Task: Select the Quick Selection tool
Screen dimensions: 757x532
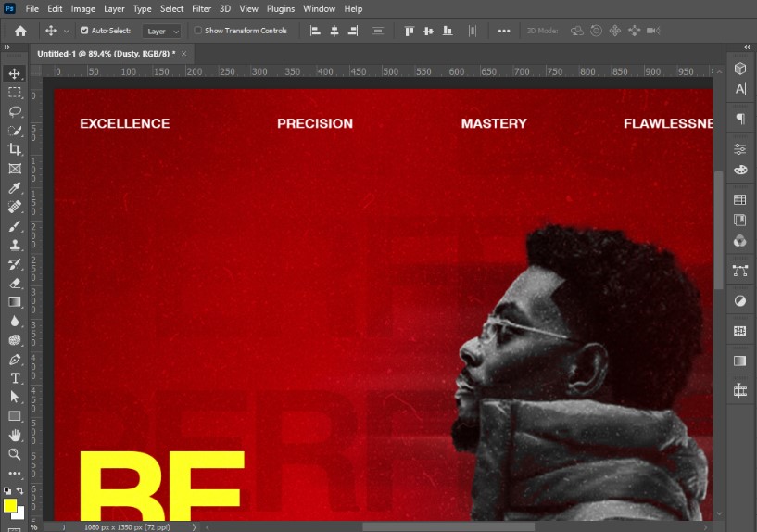Action: [15, 131]
